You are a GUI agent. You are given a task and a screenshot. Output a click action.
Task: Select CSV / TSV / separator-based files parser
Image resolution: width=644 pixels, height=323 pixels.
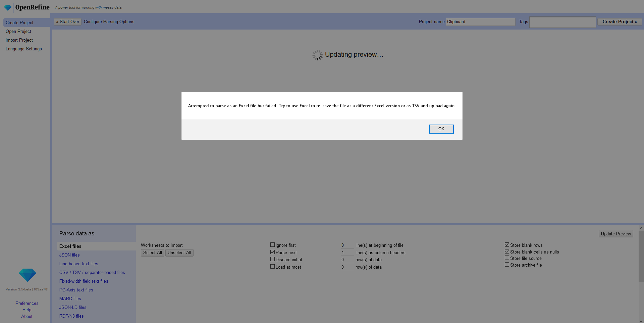pyautogui.click(x=92, y=272)
